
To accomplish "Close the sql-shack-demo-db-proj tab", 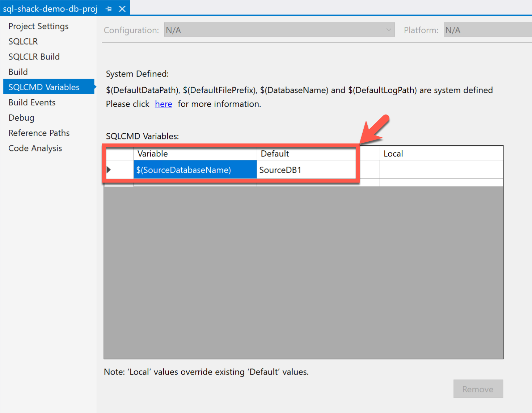I will click(x=122, y=9).
